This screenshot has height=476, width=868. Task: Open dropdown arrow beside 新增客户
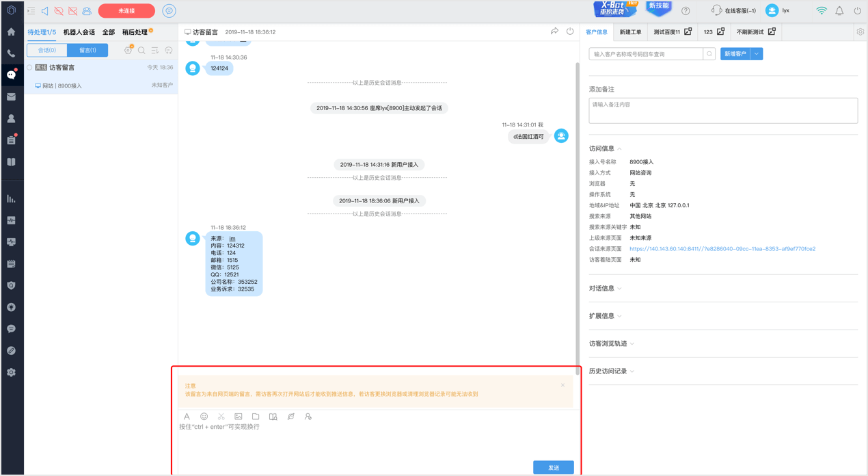757,54
